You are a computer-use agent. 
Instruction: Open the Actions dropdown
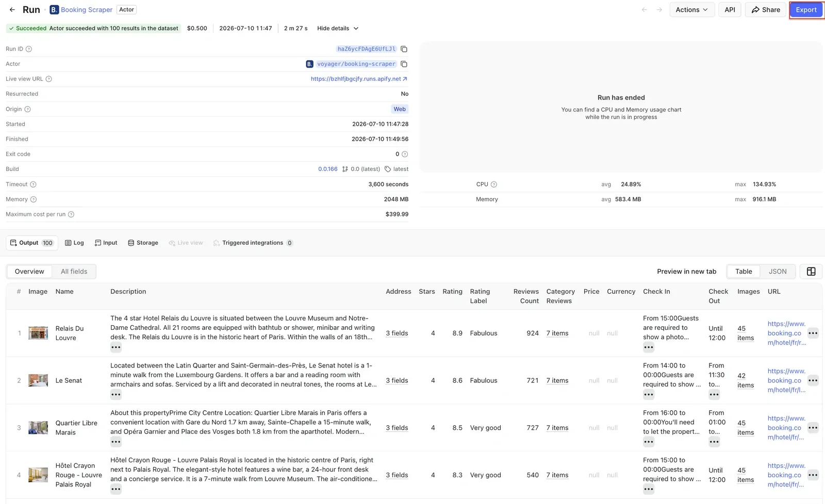click(x=691, y=10)
